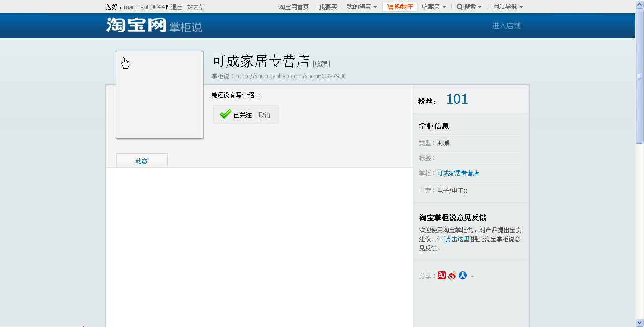Image resolution: width=644 pixels, height=327 pixels.
Task: Click the page vertical scrollbar down arrow
Action: [x=639, y=322]
